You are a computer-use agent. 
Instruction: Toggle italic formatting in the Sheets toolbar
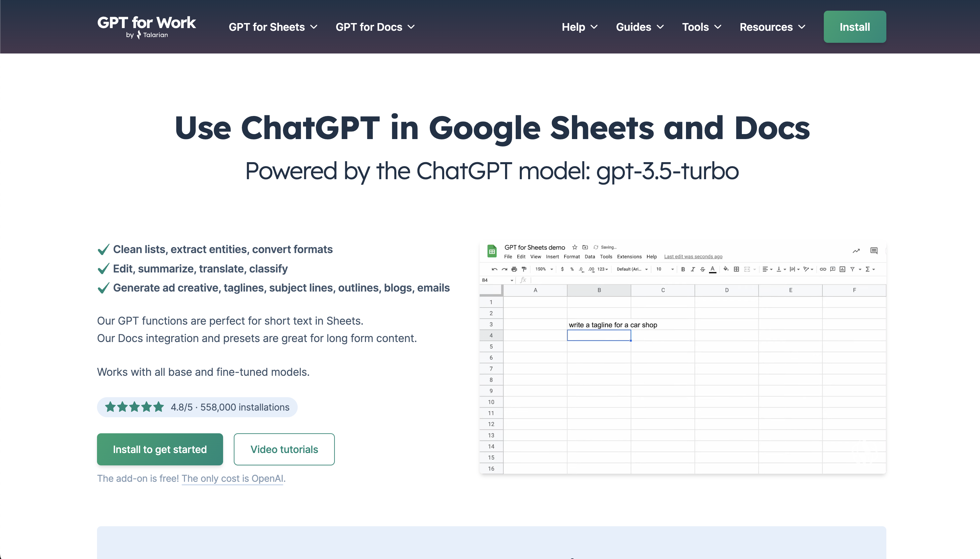[693, 269]
